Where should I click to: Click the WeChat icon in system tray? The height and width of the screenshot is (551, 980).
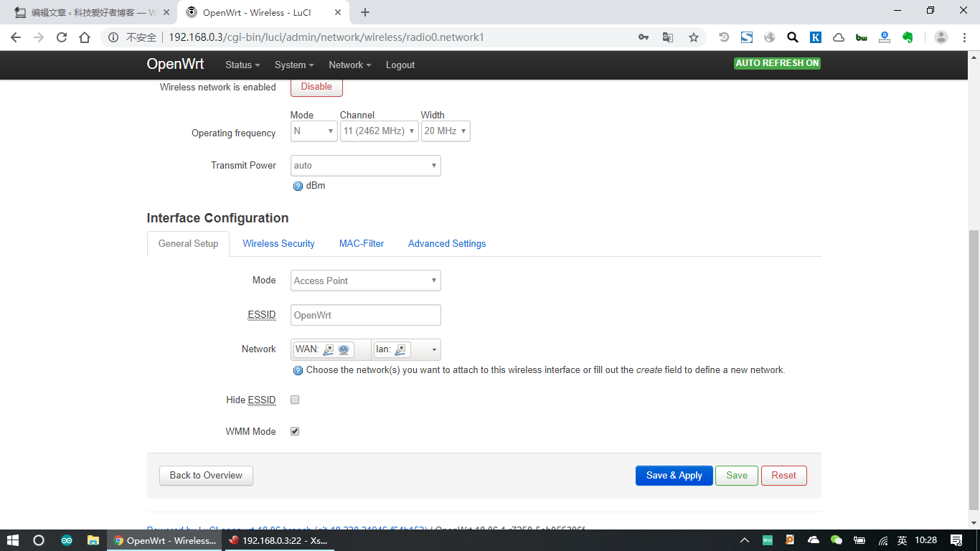(x=836, y=540)
